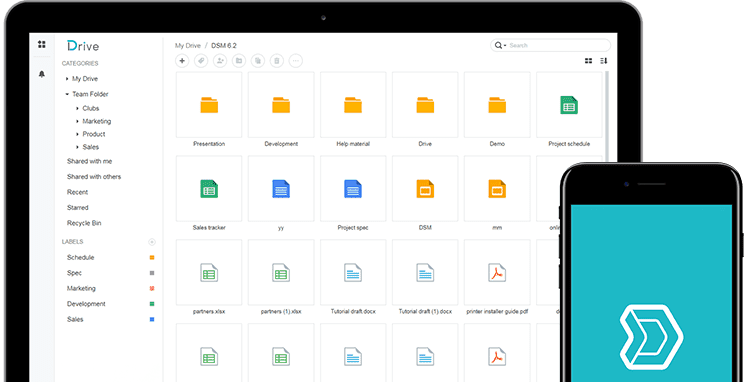Filter by the Development label
Viewport: 744px width, 382px height.
86,304
